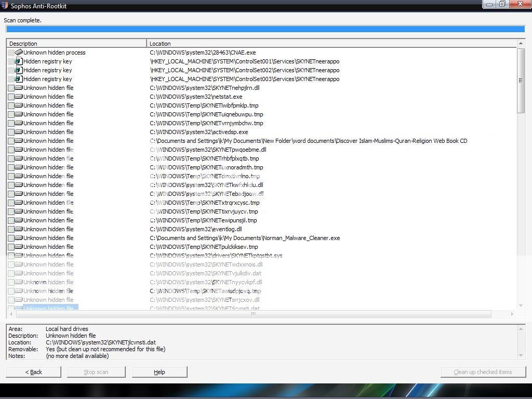The width and height of the screenshot is (532, 399).
Task: Click drive icon beside SKYNETrhbfplxqtb.tmp row
Action: pos(19,158)
